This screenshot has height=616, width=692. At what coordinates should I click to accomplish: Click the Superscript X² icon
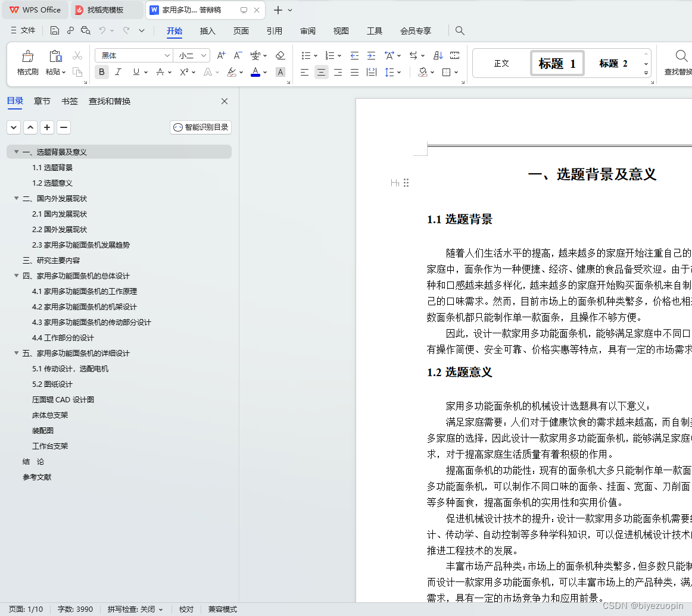(x=184, y=73)
